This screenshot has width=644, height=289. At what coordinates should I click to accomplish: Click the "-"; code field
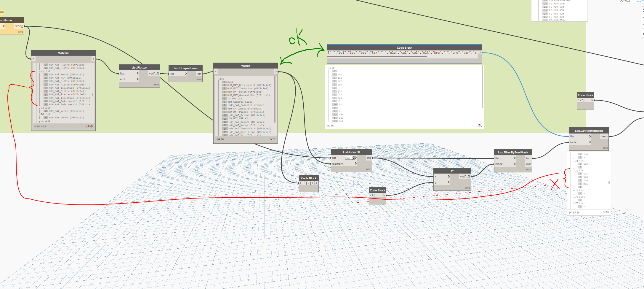(x=584, y=100)
